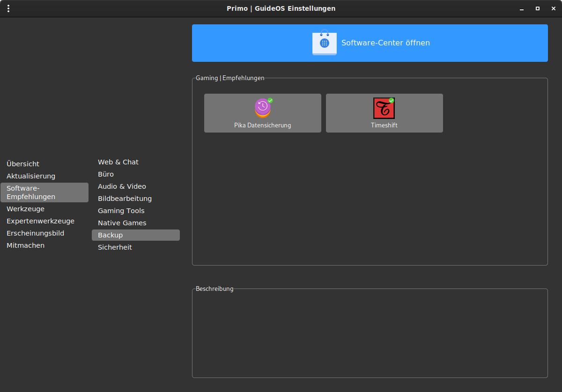The height and width of the screenshot is (392, 562).
Task: Select Software-Empfehlungen sidebar entry
Action: tap(44, 192)
